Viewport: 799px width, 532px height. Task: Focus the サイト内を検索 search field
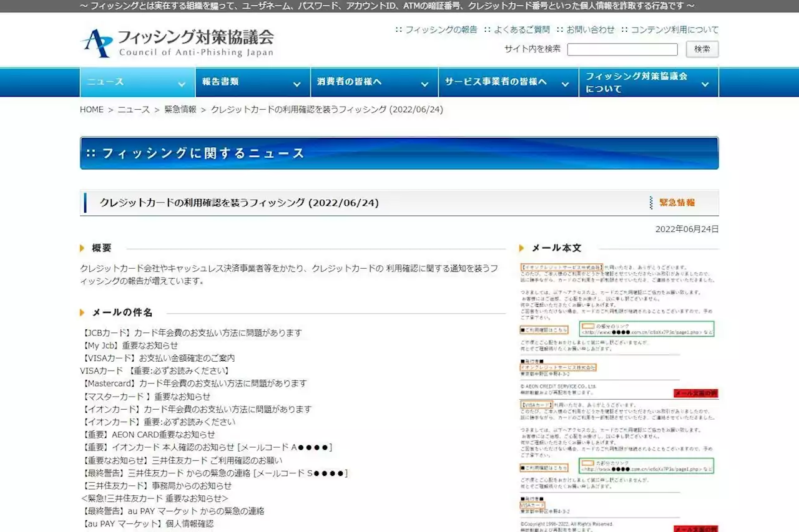pos(622,49)
